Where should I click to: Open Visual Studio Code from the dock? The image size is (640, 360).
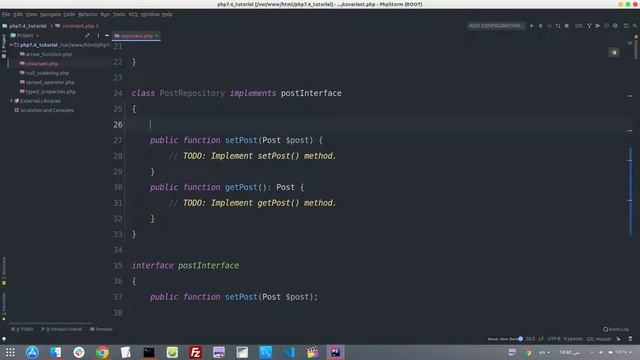[289, 352]
